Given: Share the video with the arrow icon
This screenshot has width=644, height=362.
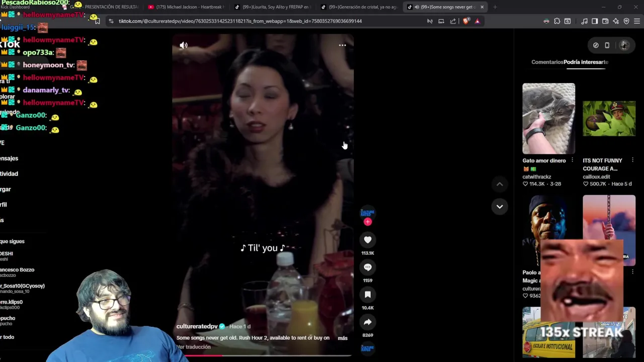Looking at the screenshot, I should (368, 322).
